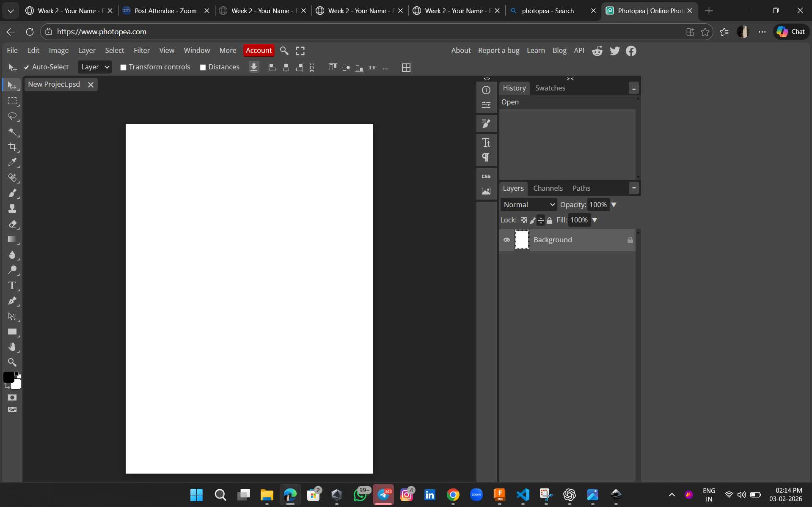
Task: Open the blend mode Normal dropdown
Action: [529, 205]
